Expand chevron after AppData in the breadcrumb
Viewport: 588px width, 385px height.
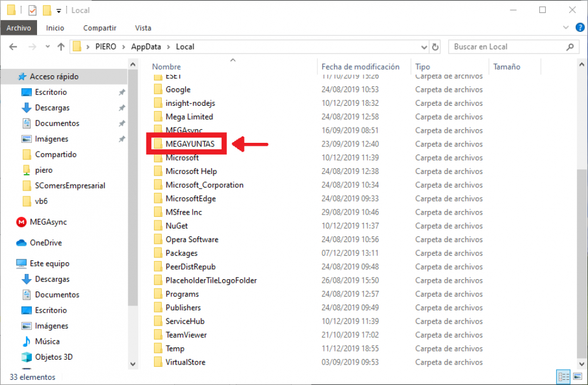pos(168,47)
